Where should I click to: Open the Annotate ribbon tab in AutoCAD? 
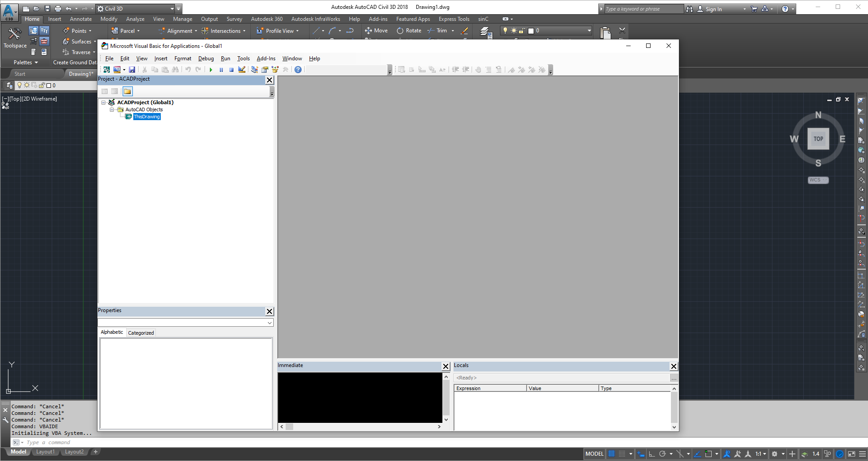[x=81, y=19]
